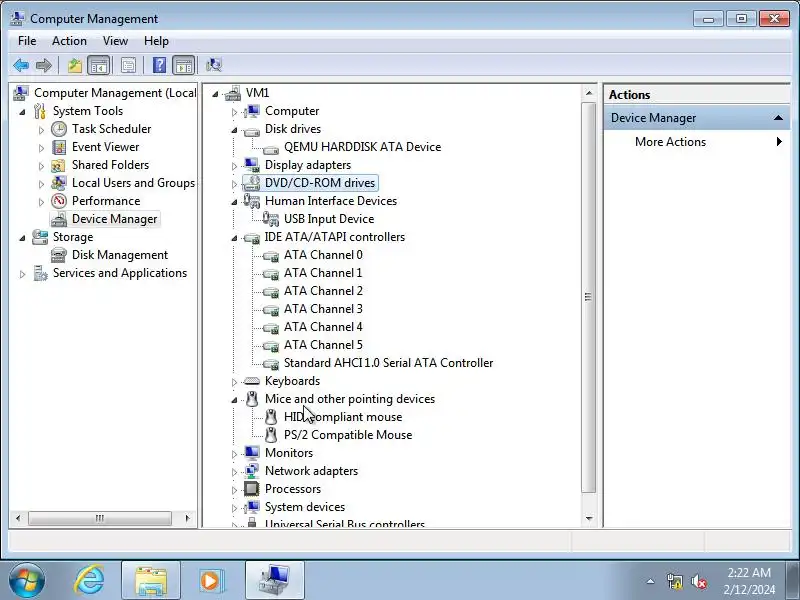Click the USB Input Device icon

point(271,219)
